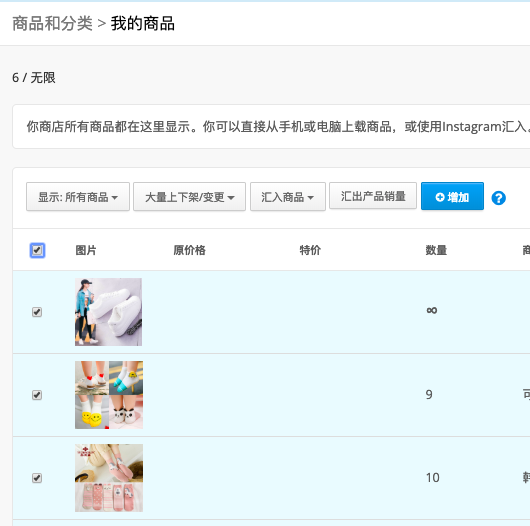The width and height of the screenshot is (530, 526).
Task: Uncheck the checkbox for product with quantity 9
Action: pyautogui.click(x=37, y=395)
